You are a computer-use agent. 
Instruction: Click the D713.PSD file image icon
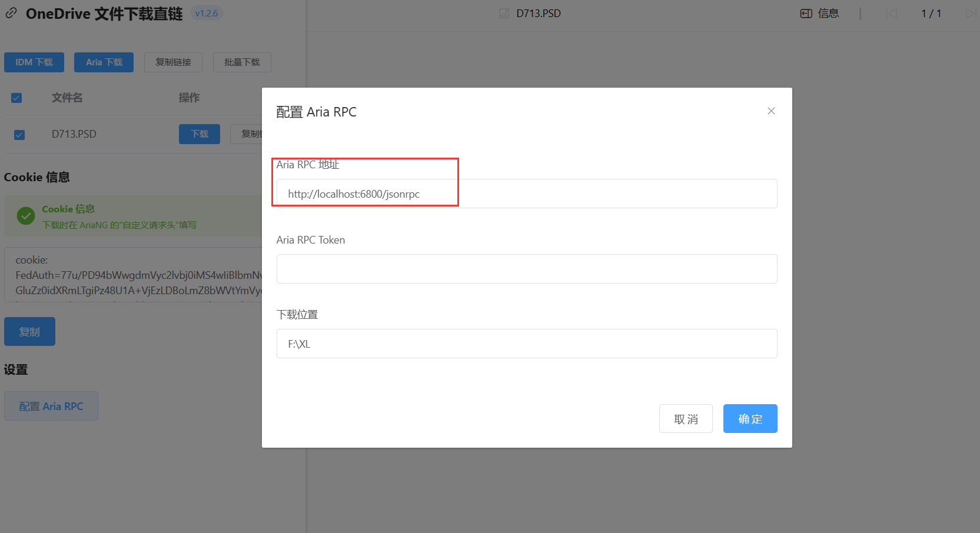coord(504,14)
